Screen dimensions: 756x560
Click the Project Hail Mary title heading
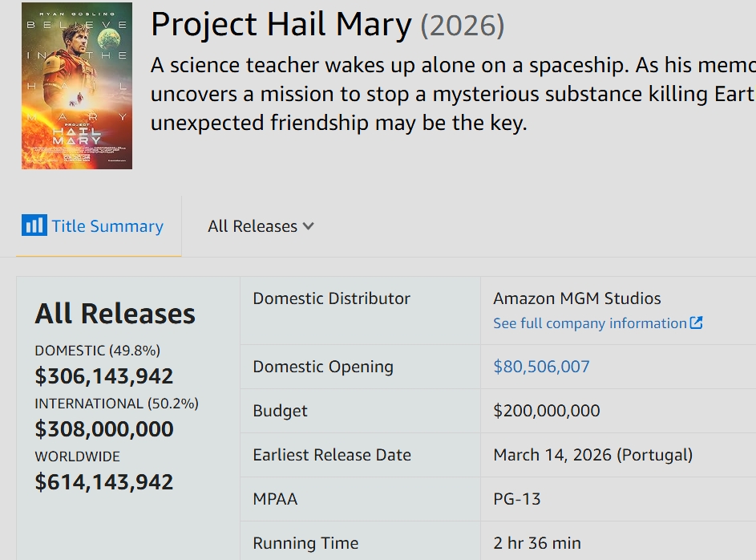[281, 26]
